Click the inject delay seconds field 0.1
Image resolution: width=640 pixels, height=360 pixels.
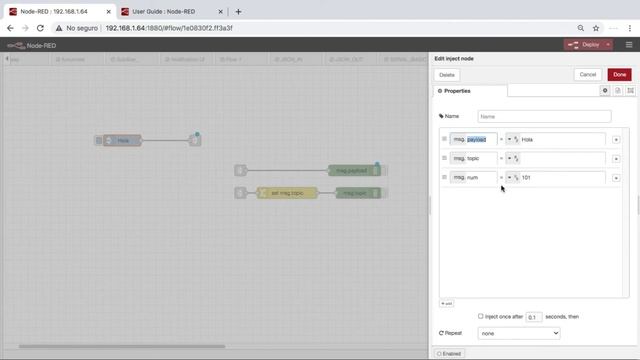(x=533, y=317)
